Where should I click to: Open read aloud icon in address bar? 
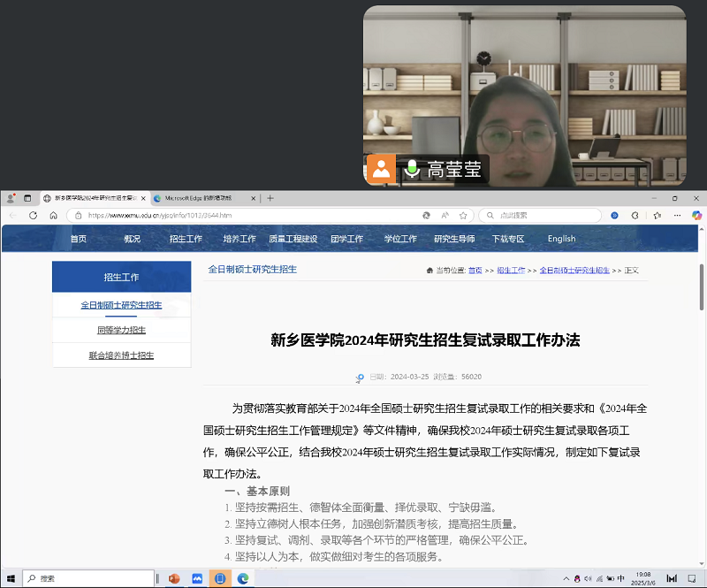coord(445,215)
